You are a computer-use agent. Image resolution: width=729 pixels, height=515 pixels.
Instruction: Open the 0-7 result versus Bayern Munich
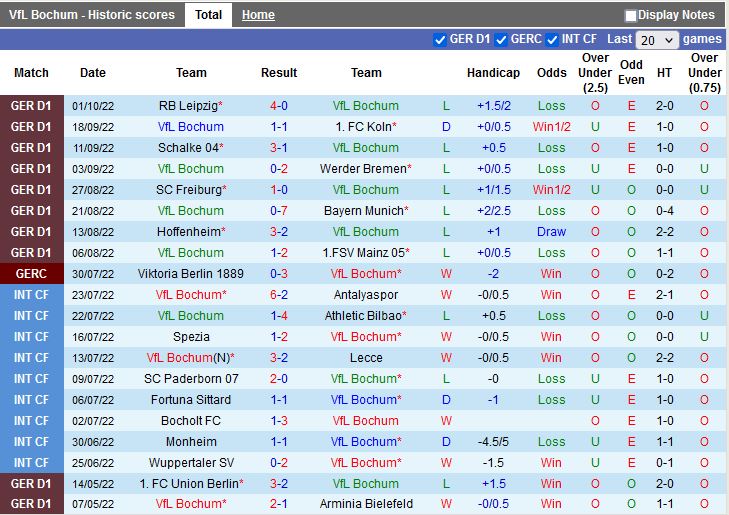(x=278, y=211)
